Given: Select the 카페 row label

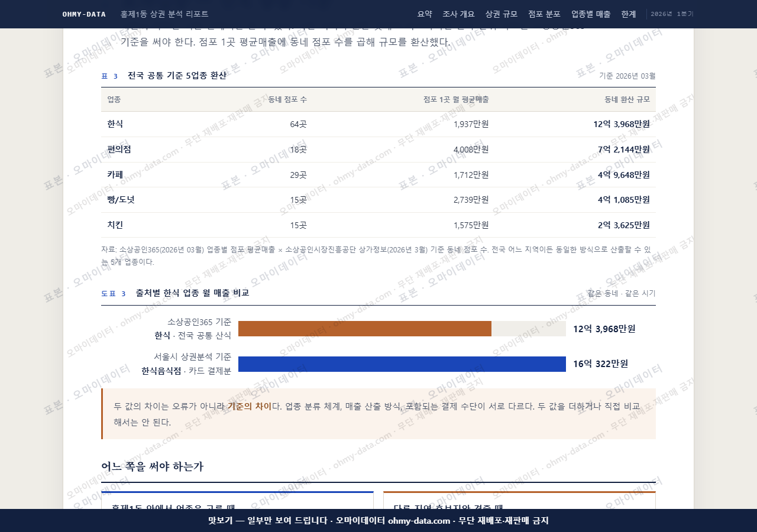Looking at the screenshot, I should (115, 175).
